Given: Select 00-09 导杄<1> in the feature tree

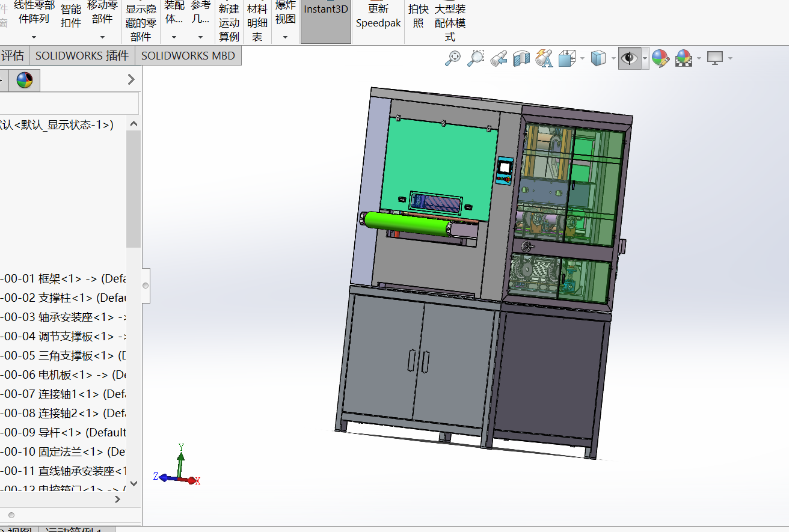Looking at the screenshot, I should (63, 432).
